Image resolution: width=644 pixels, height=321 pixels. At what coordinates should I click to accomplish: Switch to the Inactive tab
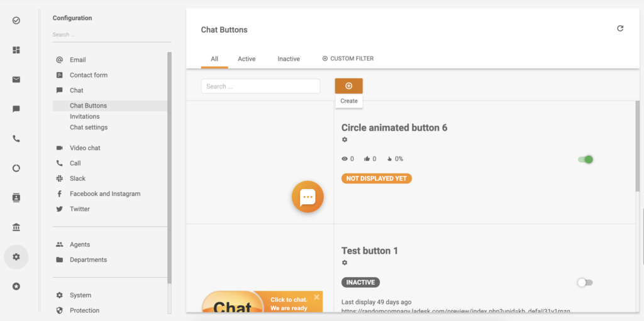click(289, 59)
